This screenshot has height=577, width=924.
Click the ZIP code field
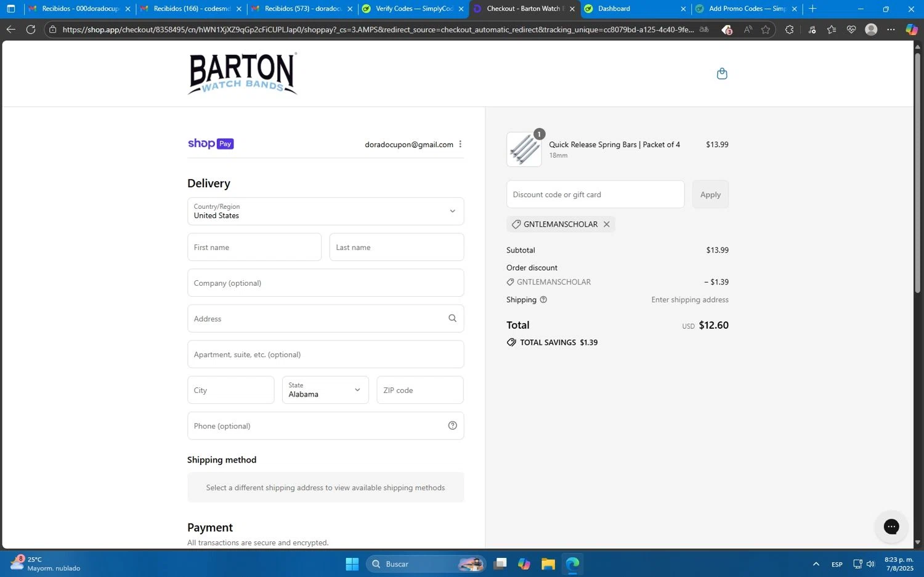tap(420, 390)
